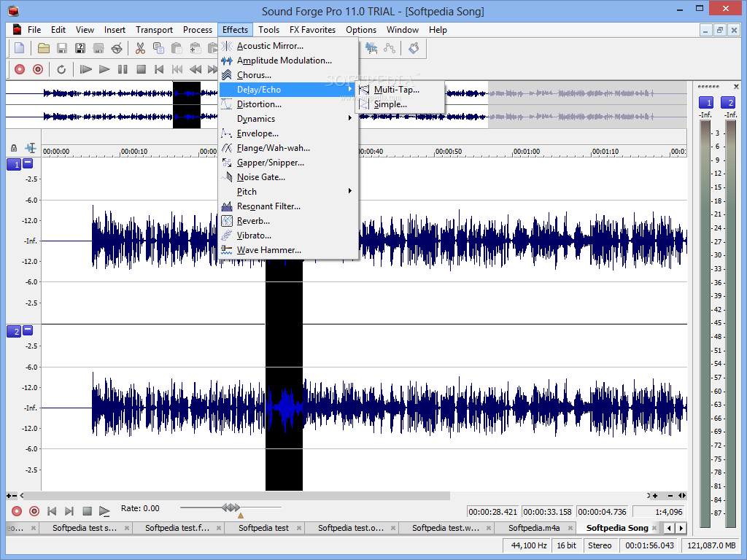Open the Tools menu

click(268, 29)
